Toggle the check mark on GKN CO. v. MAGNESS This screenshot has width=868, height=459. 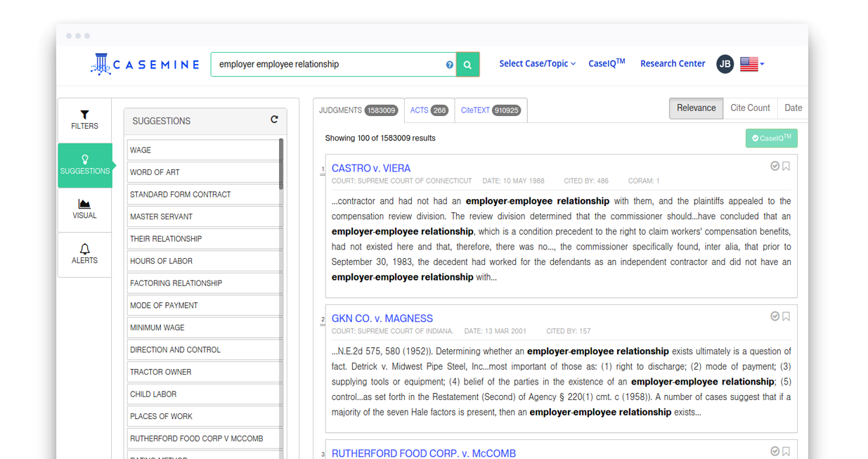point(775,316)
